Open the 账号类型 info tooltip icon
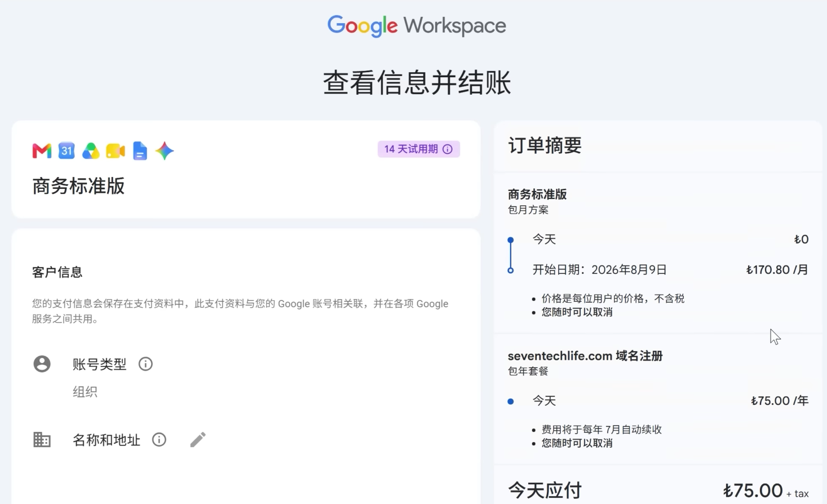The height and width of the screenshot is (504, 827). coord(145,364)
